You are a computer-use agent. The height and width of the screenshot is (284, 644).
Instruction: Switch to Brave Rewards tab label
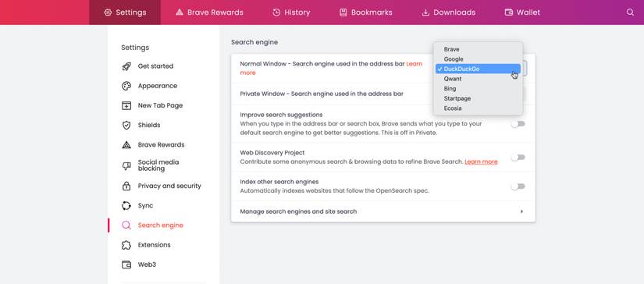click(x=215, y=12)
